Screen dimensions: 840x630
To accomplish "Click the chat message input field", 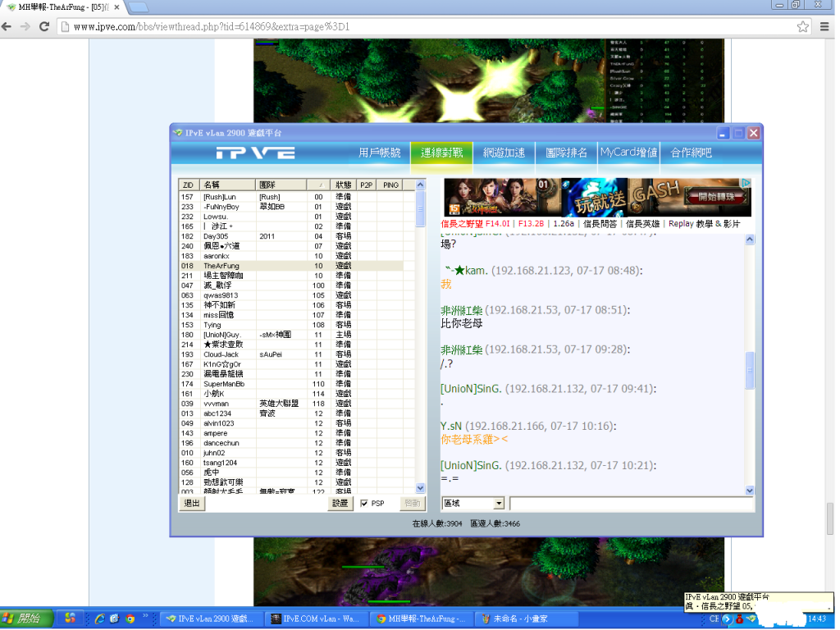I will [x=630, y=503].
